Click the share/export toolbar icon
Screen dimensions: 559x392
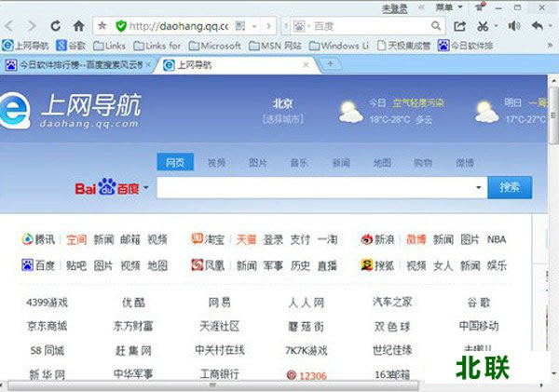pyautogui.click(x=459, y=26)
